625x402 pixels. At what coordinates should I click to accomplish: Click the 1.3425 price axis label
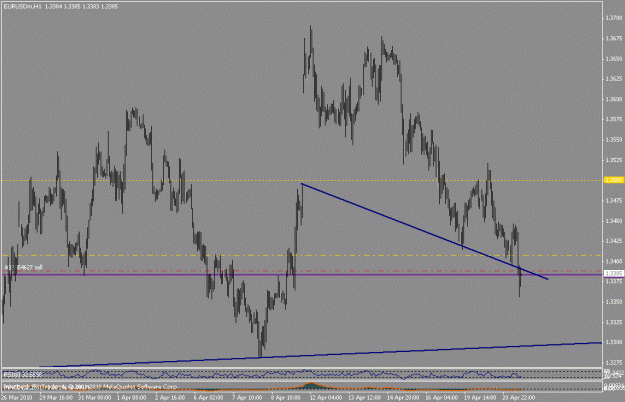[x=613, y=241]
